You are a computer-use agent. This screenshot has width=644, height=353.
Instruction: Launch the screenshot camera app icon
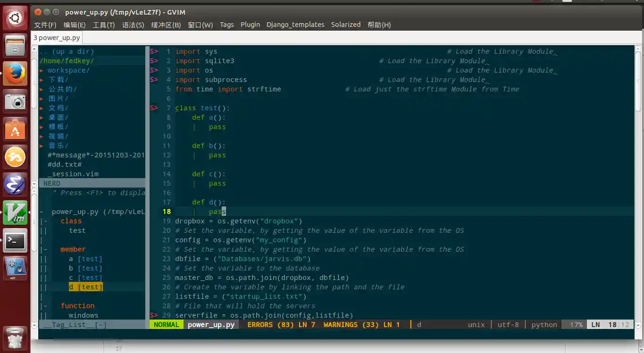pyautogui.click(x=15, y=101)
